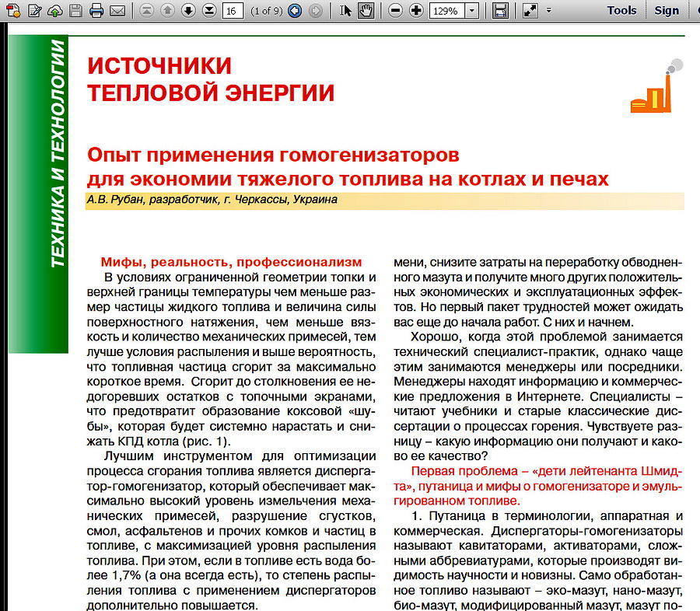Screen dimensions: 700x611
Task: Click the heading "ИСТОЧНИКИ ТЕПЛОВОЙ ЭНЕРГИИ"
Action: (x=211, y=79)
